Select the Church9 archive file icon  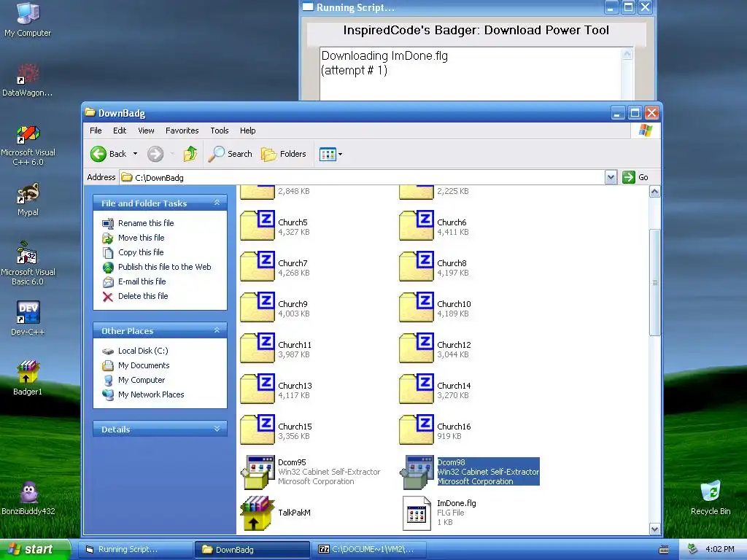click(258, 308)
